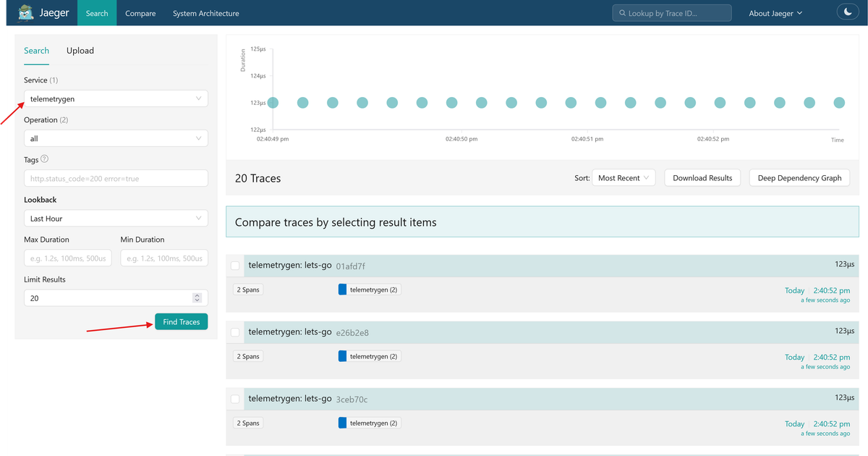Click the Download Results button
This screenshot has width=868, height=456.
point(702,177)
